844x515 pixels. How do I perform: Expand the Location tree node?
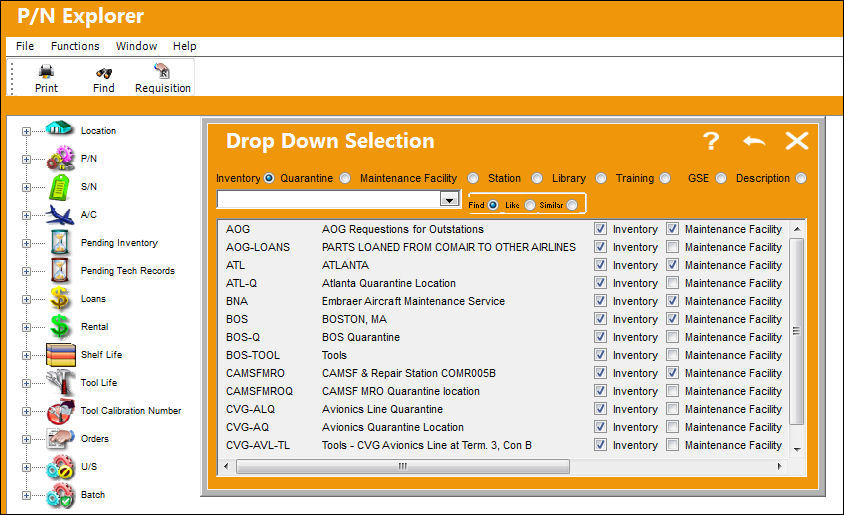click(26, 131)
